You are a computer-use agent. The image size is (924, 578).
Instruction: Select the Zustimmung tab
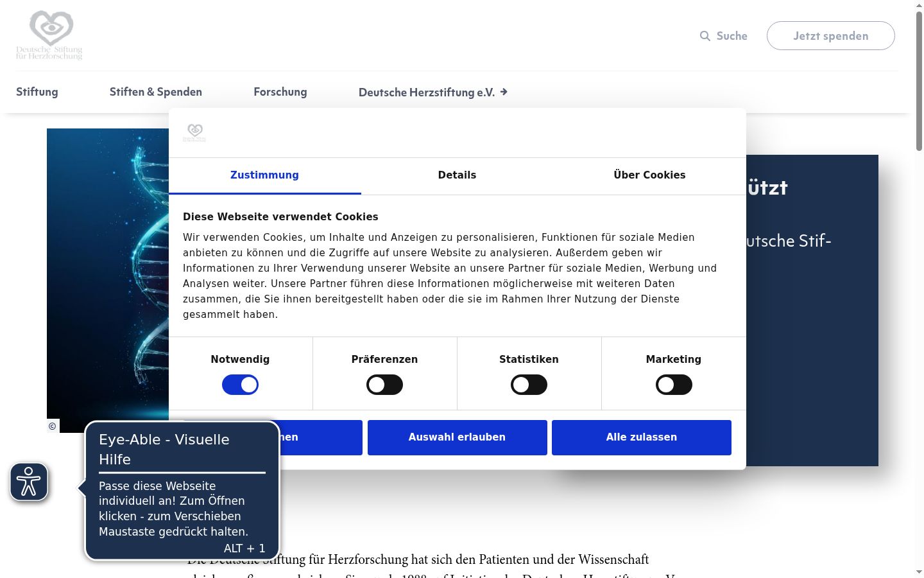click(264, 175)
